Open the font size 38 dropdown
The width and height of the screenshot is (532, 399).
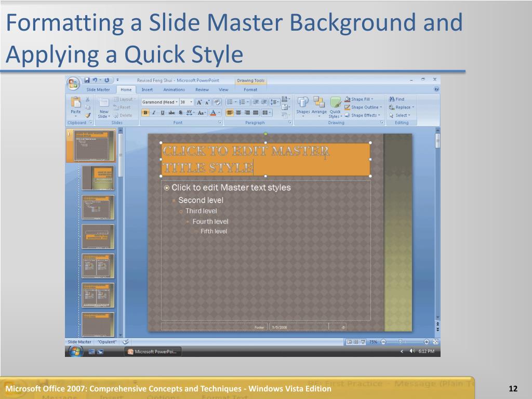pyautogui.click(x=191, y=102)
